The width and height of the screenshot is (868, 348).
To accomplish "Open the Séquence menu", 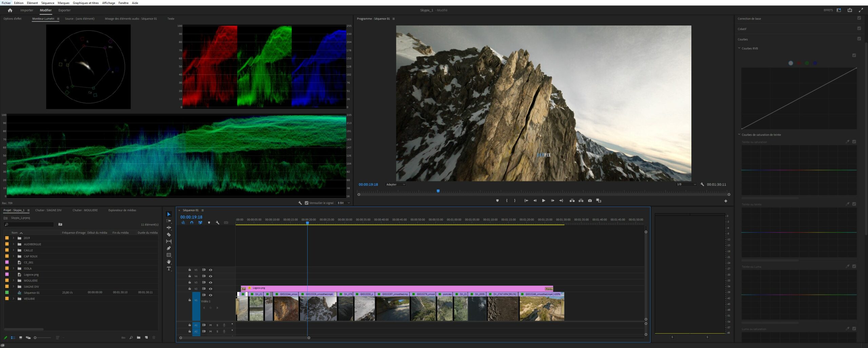I will (x=47, y=3).
